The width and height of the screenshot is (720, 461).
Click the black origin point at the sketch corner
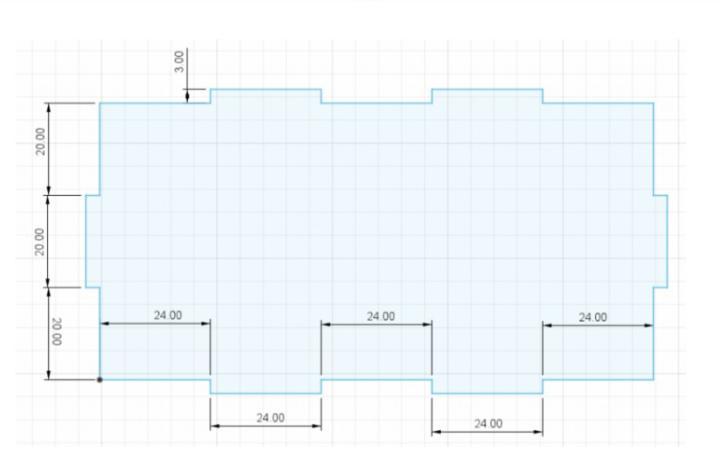[x=100, y=380]
